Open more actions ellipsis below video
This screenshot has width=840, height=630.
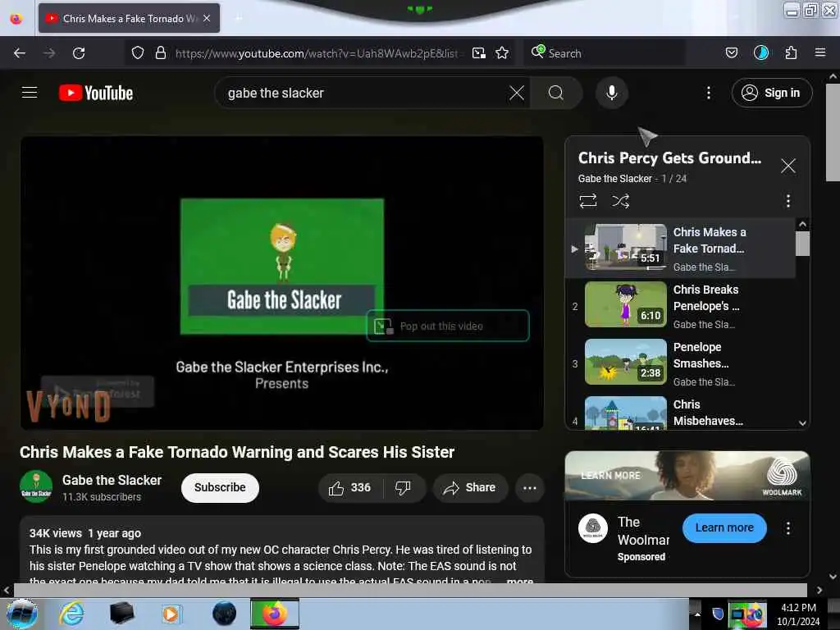coord(529,488)
